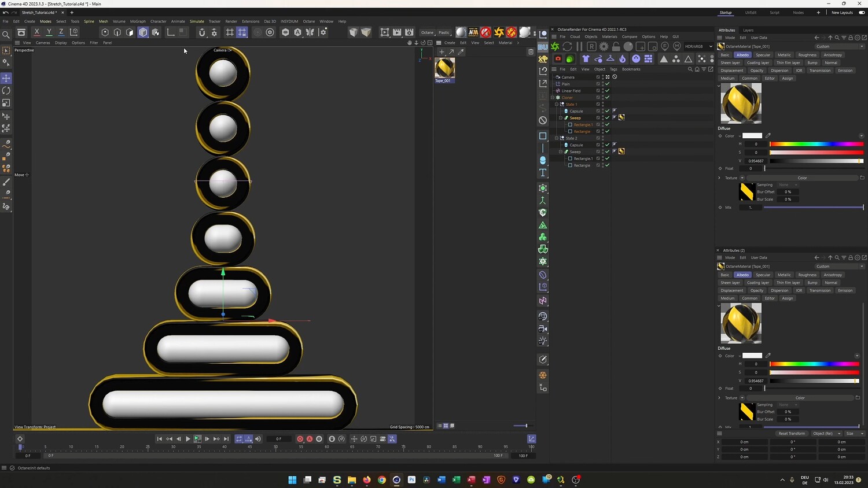Switch to Polygons mode icon
Viewport: 868px width, 488px height.
pyautogui.click(x=130, y=32)
